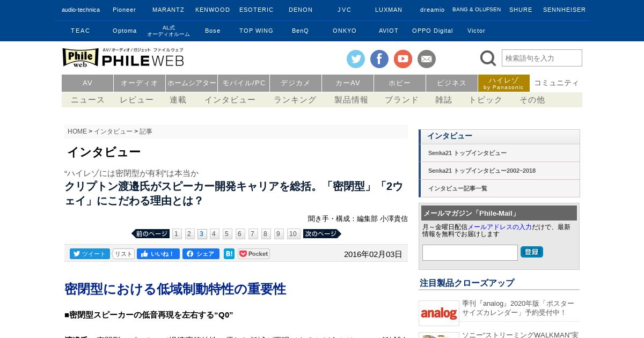Go to 次のページ
This screenshot has width=644, height=338.
[322, 234]
